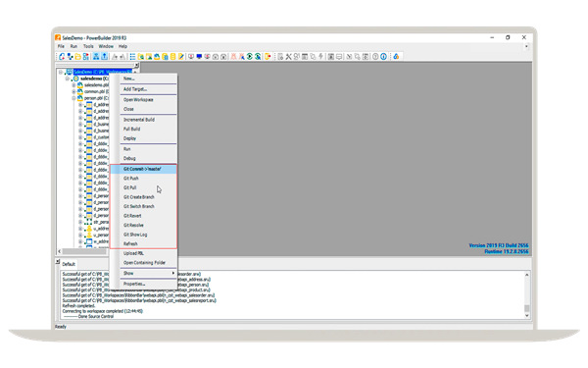Click the Browser toolbar icon
Viewport: 588px width, 368px height.
(x=140, y=56)
